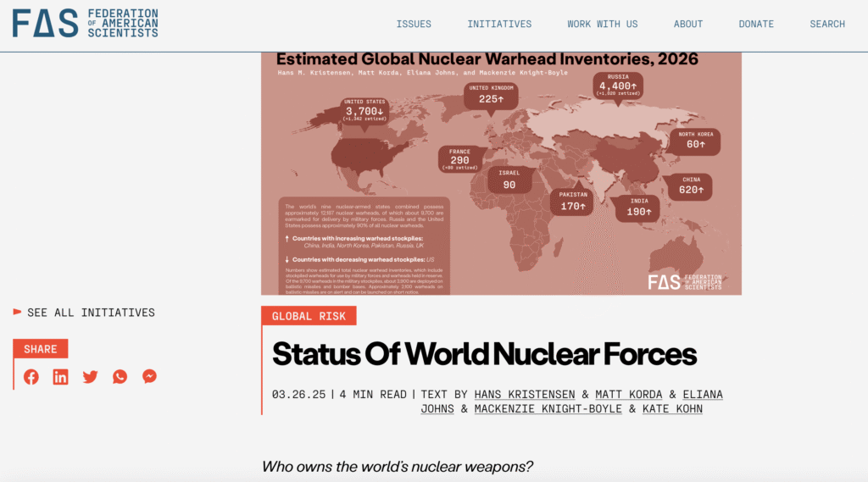Share the article on LinkedIn
868x482 pixels.
point(60,377)
